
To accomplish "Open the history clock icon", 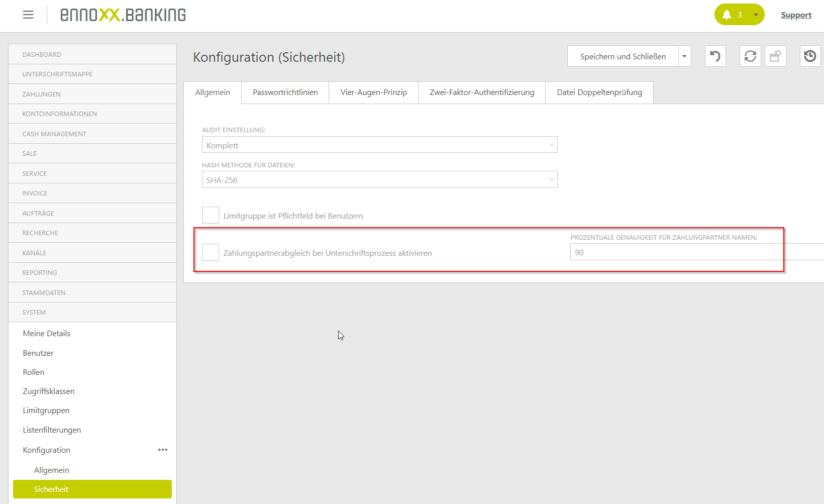I will (810, 56).
